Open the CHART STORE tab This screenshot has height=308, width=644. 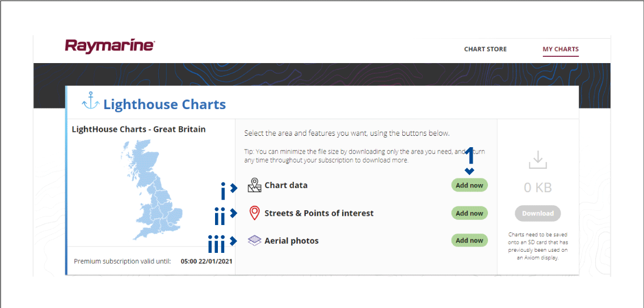(486, 49)
